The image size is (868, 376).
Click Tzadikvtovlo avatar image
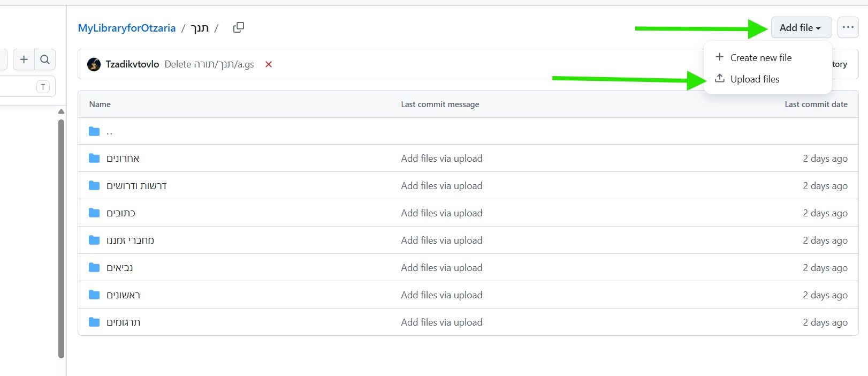(x=94, y=64)
